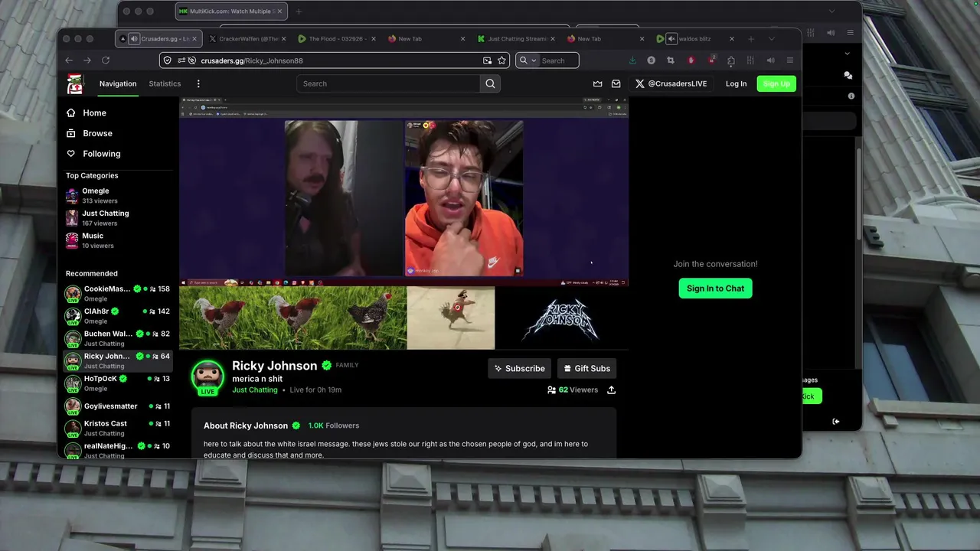Image resolution: width=980 pixels, height=551 pixels.
Task: Select MultiKick.com tab in back window
Action: (x=231, y=11)
